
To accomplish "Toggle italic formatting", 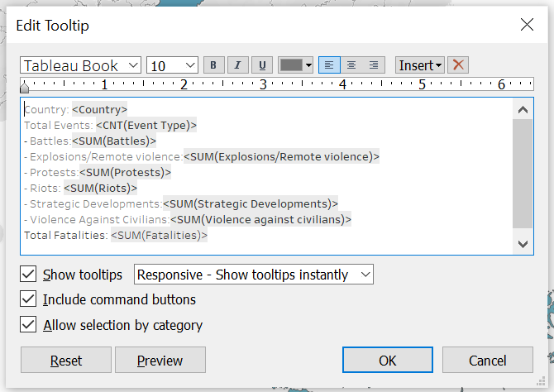I will pos(238,65).
